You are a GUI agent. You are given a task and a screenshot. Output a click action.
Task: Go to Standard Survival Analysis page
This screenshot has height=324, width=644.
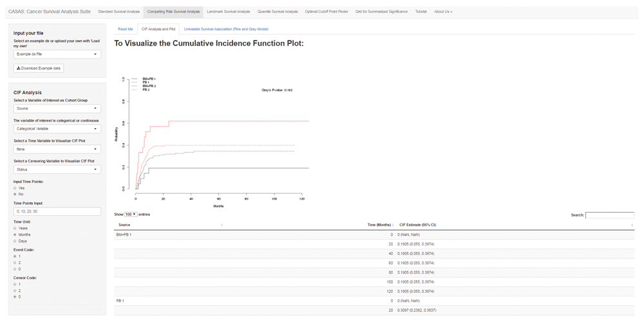coord(118,12)
